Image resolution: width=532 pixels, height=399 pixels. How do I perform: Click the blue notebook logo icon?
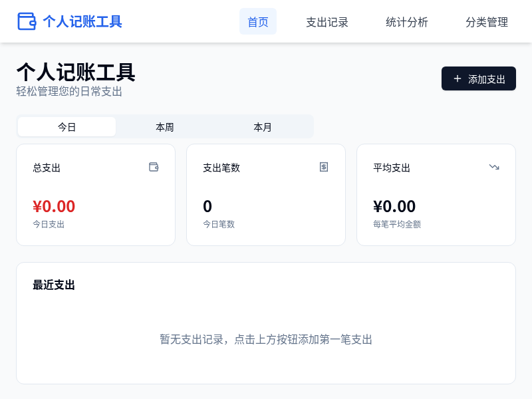point(27,21)
